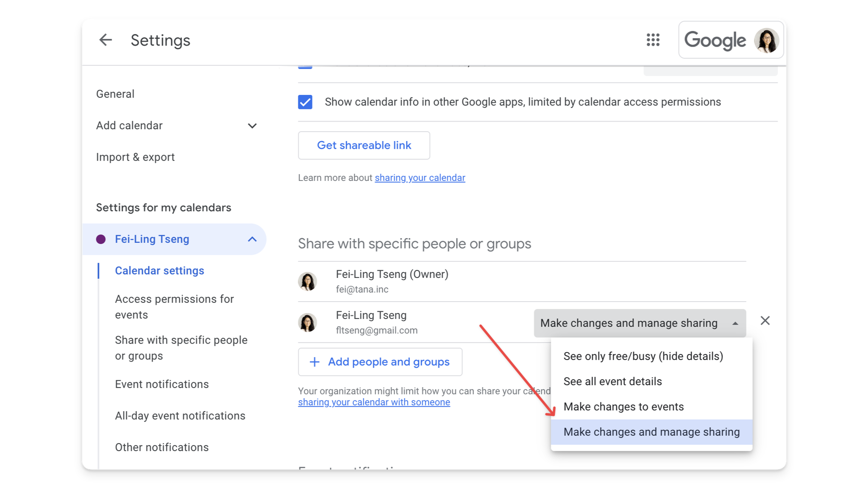This screenshot has height=488, width=868.
Task: Open All-day event notifications section
Action: point(180,416)
